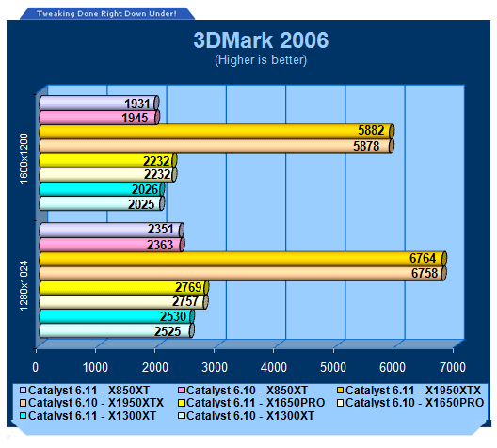497x448 pixels.
Task: Click the x-axis tick label 4000
Action: click(274, 367)
